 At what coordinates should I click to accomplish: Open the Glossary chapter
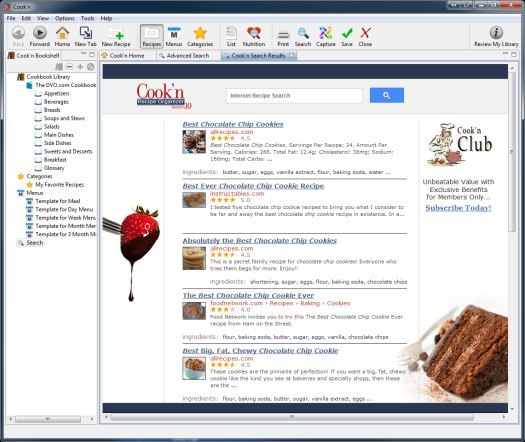(54, 168)
